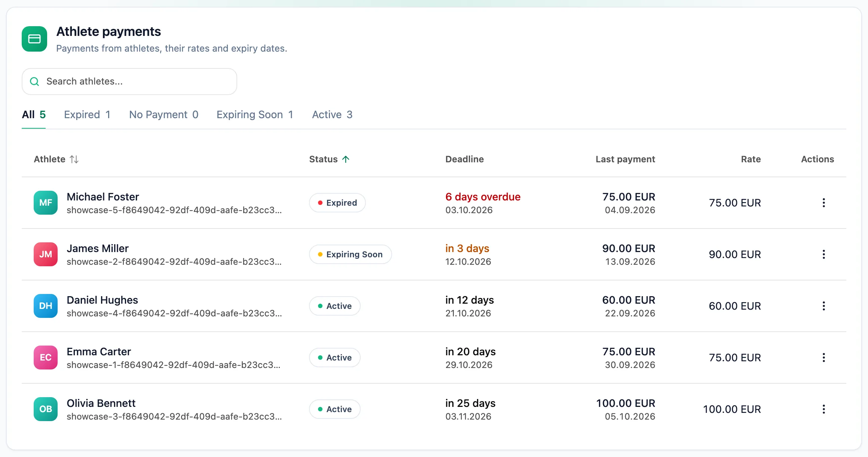Click Daniel Hughes' Active status badge
This screenshot has width=868, height=457.
(x=334, y=306)
